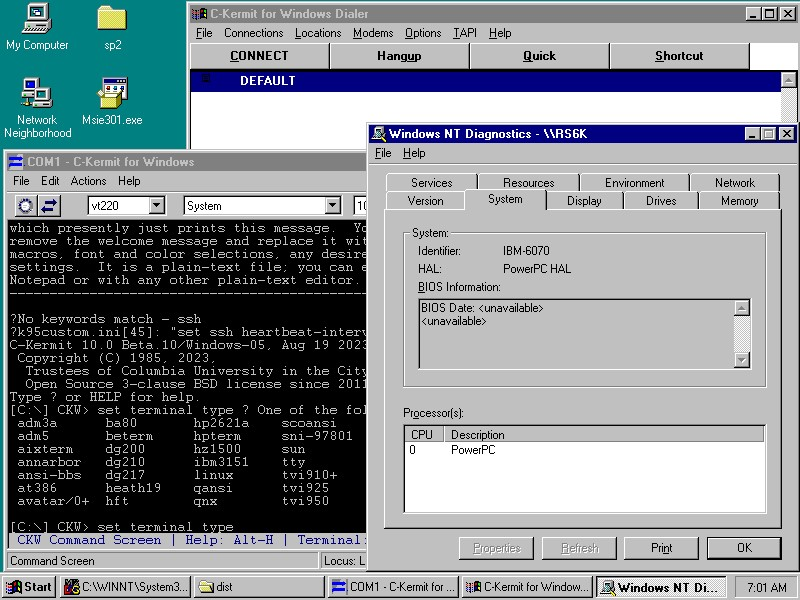The width and height of the screenshot is (800, 600).
Task: Switch to the Resources tab
Action: [529, 183]
